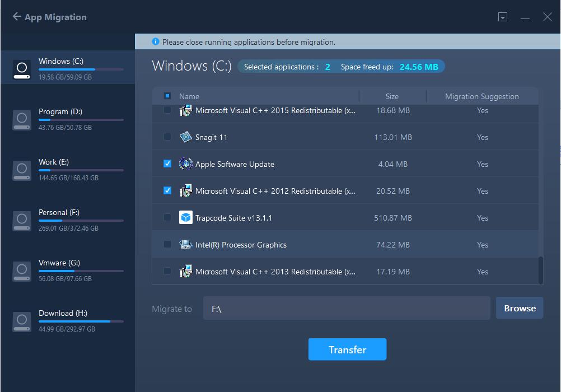
Task: Click the info icon in notification bar
Action: click(156, 42)
